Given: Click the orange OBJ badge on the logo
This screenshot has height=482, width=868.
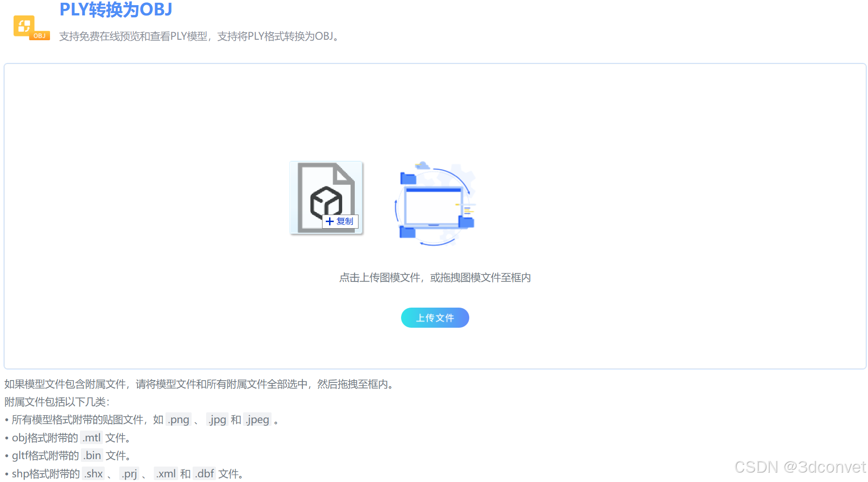Looking at the screenshot, I should pyautogui.click(x=39, y=35).
